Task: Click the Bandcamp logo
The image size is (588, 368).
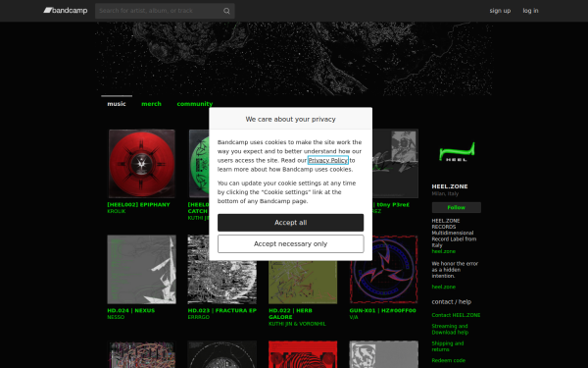Action: pyautogui.click(x=66, y=11)
